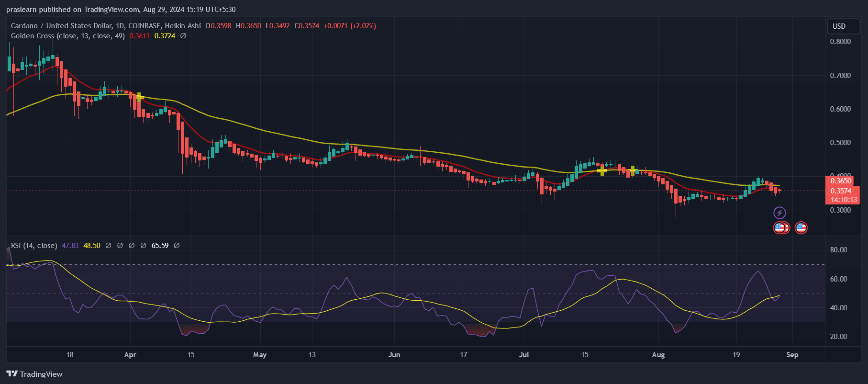Click the 20.00 RSI axis label
Image resolution: width=868 pixels, height=384 pixels.
tap(838, 337)
